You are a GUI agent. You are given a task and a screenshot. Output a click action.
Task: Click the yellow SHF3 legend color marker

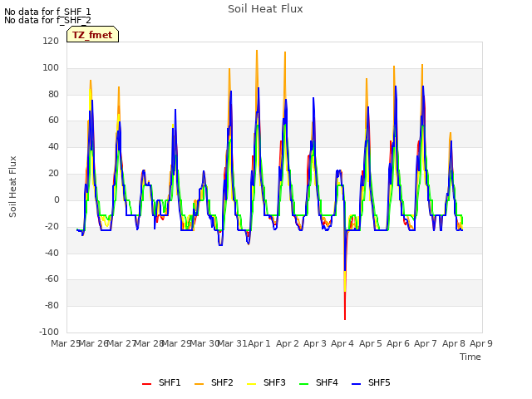point(251,384)
